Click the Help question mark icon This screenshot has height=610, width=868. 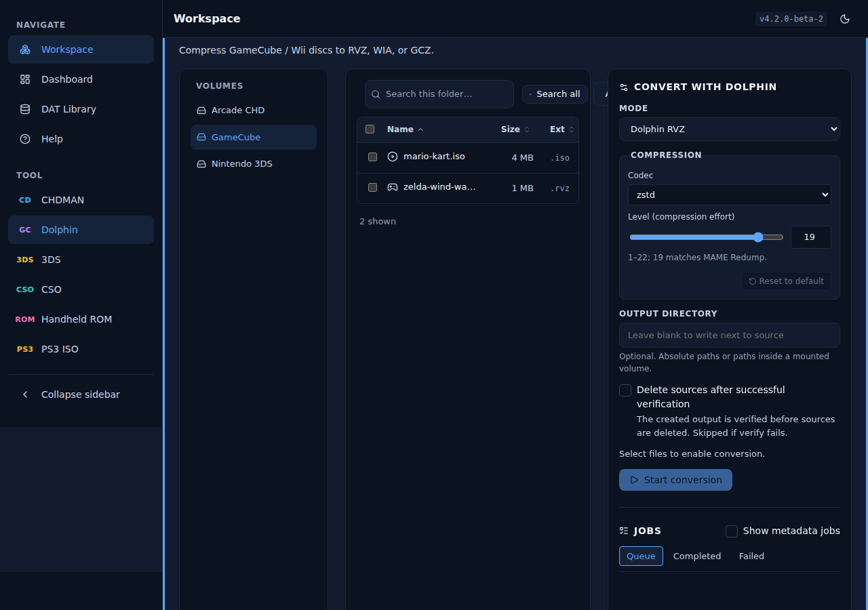[25, 139]
